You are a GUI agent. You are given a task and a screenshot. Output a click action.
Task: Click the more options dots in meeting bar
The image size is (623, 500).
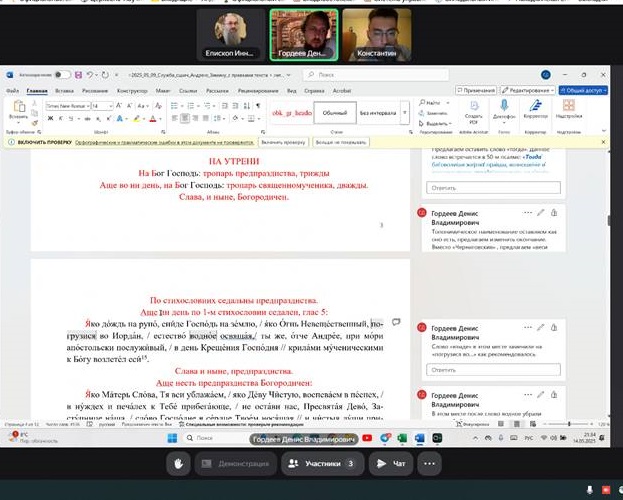click(x=429, y=463)
